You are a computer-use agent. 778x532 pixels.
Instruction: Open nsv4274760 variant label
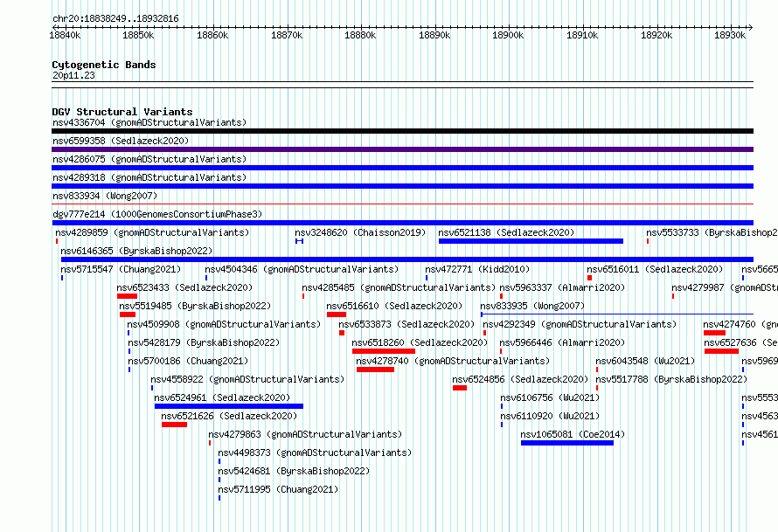740,324
